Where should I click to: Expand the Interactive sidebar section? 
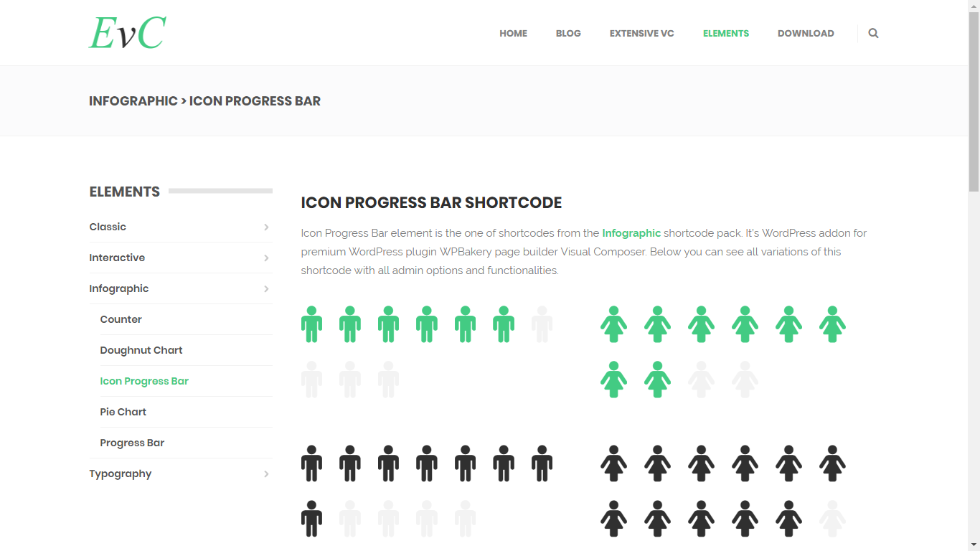(x=117, y=258)
